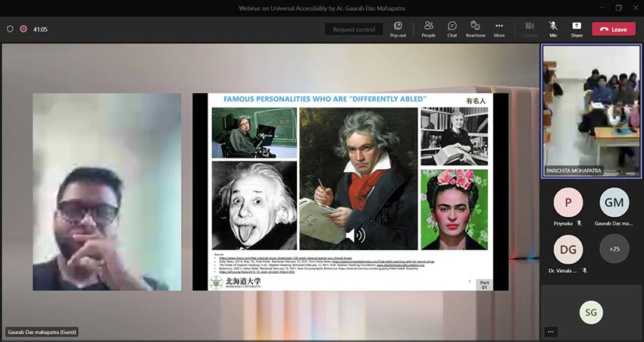Image resolution: width=644 pixels, height=342 pixels.
Task: Click the Request control button
Action: pyautogui.click(x=354, y=30)
